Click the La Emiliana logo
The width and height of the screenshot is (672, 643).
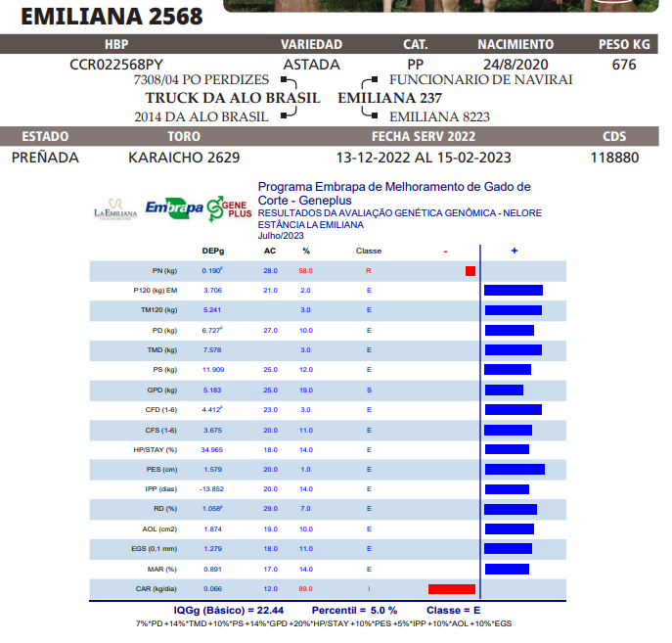pyautogui.click(x=114, y=210)
